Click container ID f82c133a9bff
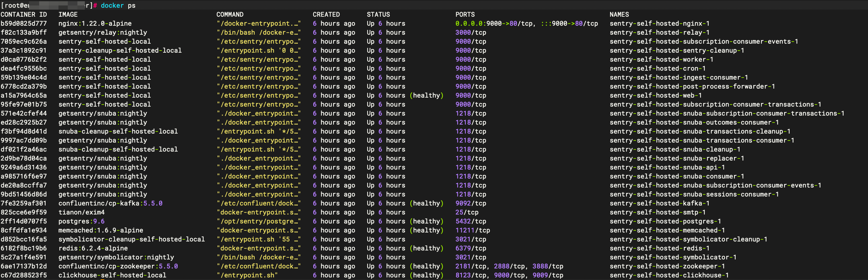The width and height of the screenshot is (868, 280). (x=23, y=32)
